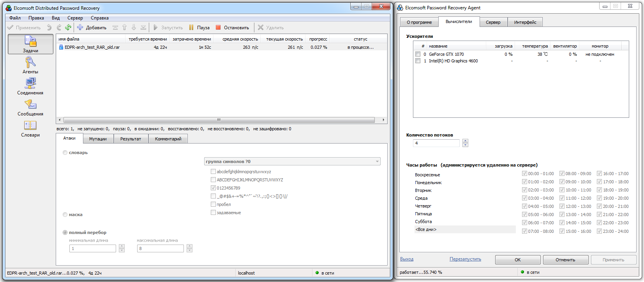Open the О программе tab in Agent window
This screenshot has width=644, height=282.
tap(419, 22)
